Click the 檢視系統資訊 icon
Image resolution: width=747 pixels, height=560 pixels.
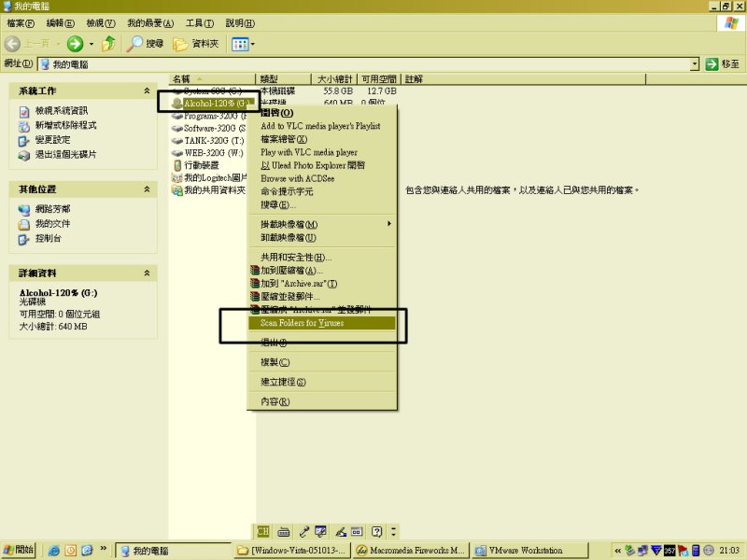[24, 111]
